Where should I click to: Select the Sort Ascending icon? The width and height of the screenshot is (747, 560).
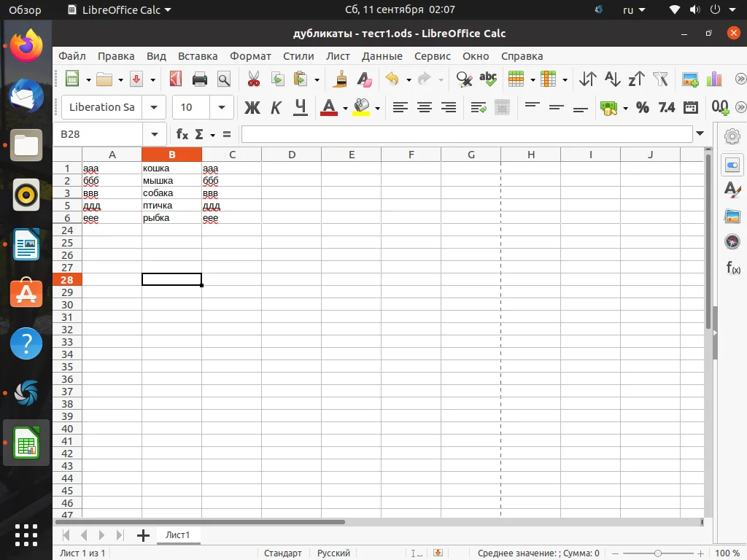tap(611, 79)
